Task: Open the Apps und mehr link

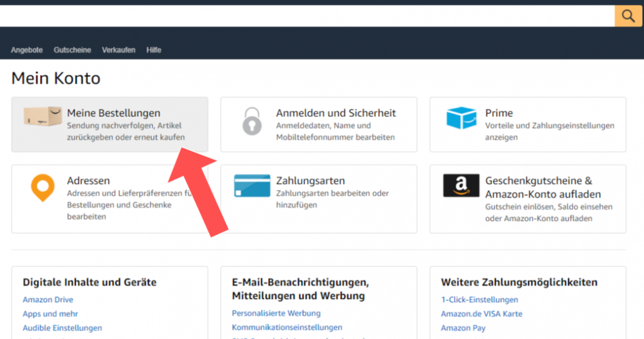Action: (x=51, y=314)
